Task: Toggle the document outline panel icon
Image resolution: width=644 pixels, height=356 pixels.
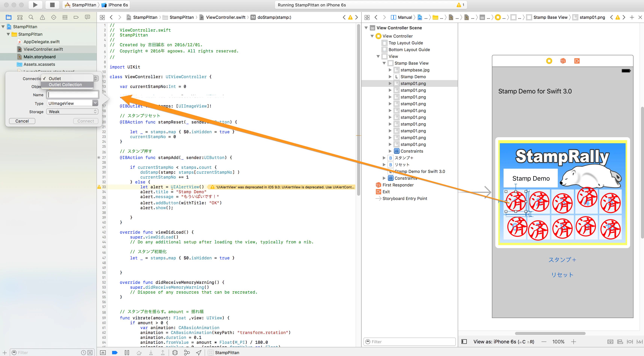Action: (x=464, y=342)
